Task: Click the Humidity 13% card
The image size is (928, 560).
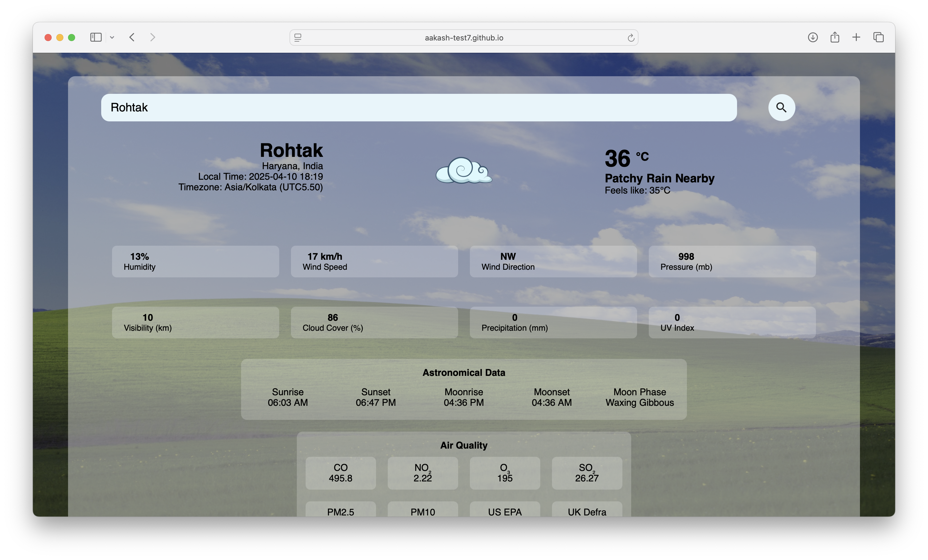Action: (x=195, y=262)
